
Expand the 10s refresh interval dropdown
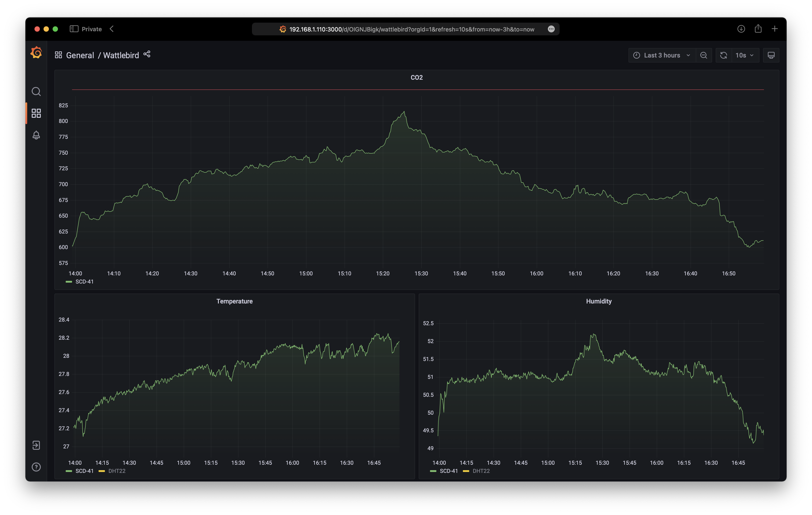[744, 55]
